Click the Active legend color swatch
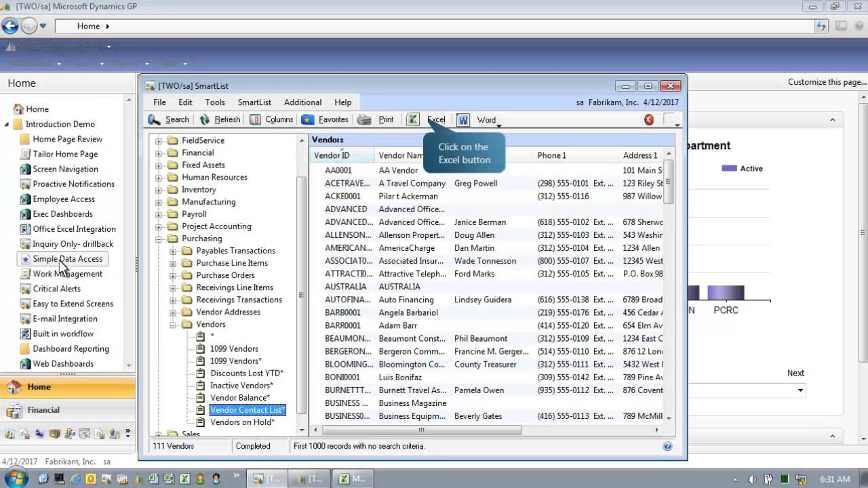Viewport: 868px width, 488px height. pyautogui.click(x=729, y=169)
